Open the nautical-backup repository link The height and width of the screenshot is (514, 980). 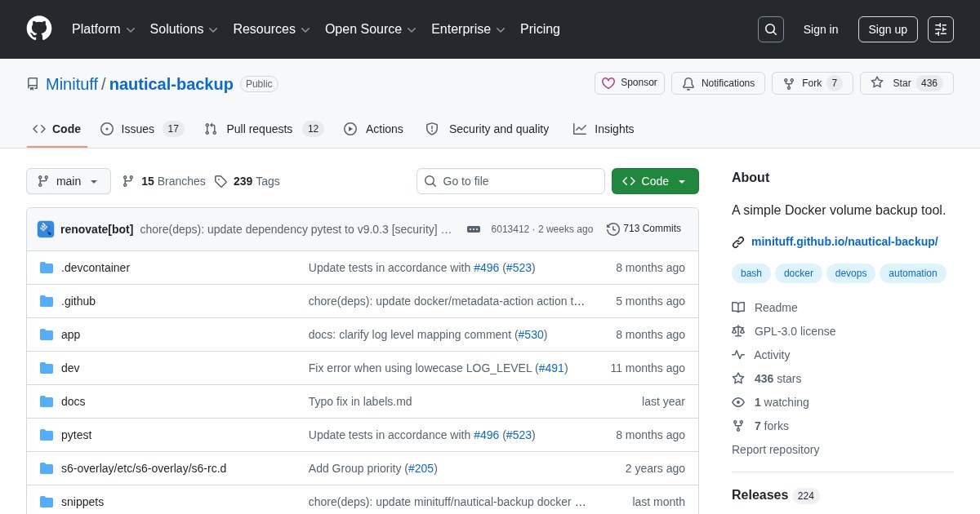tap(171, 84)
